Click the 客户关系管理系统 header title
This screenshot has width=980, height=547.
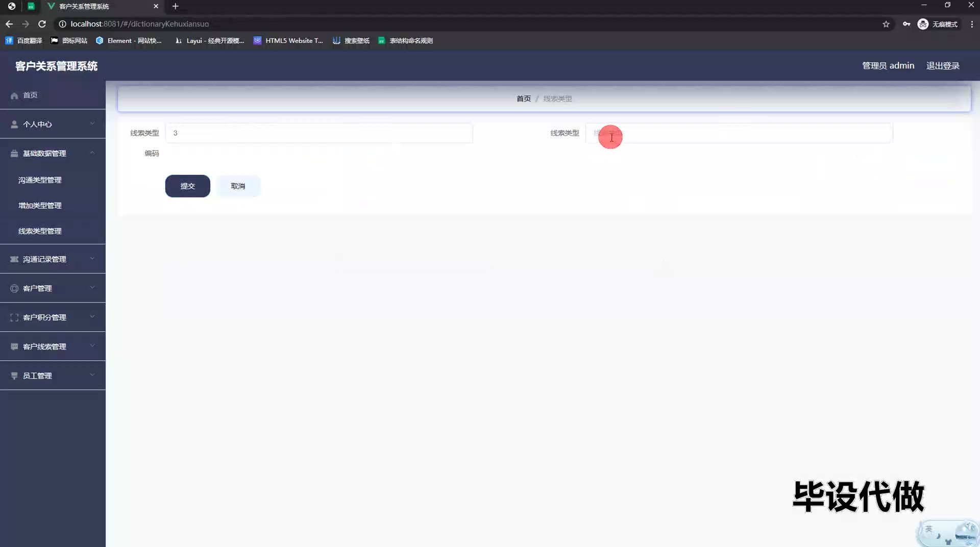[56, 66]
